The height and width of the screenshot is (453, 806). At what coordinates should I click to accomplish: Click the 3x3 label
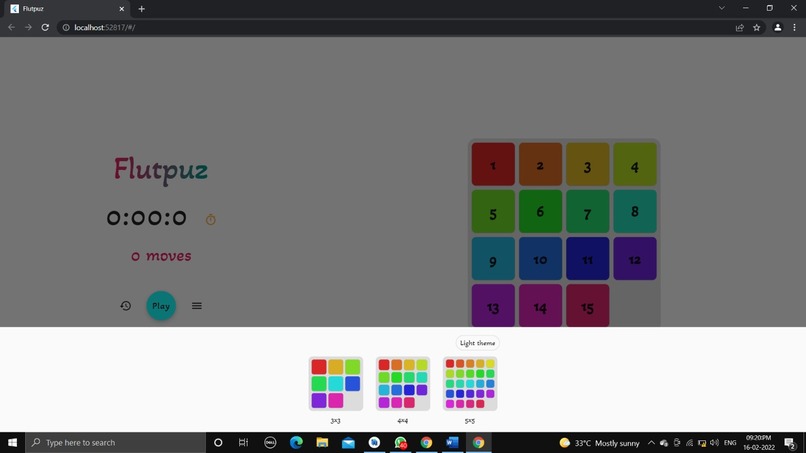336,421
